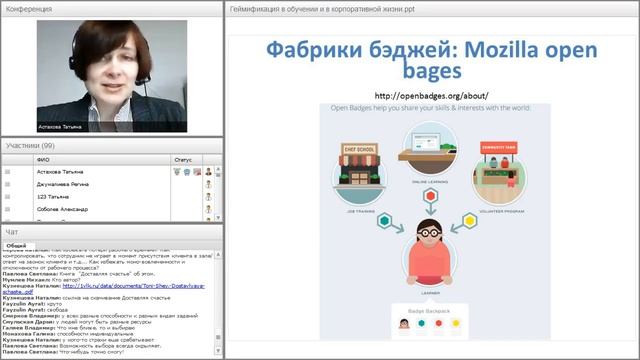Click Fayzulin Ayrat's message свобода
The width and height of the screenshot is (640, 360).
(35, 310)
